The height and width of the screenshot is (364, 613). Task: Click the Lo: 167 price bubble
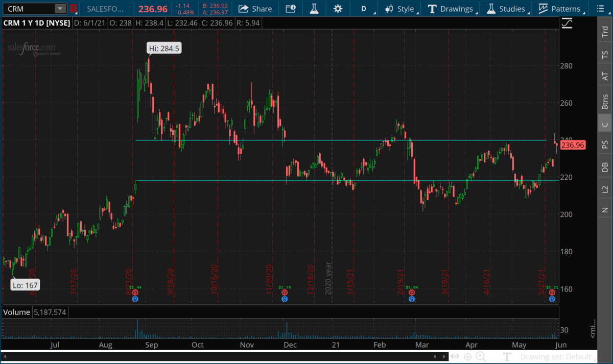pos(25,285)
